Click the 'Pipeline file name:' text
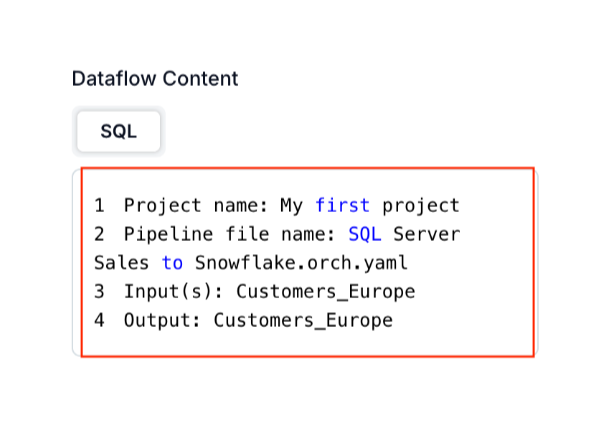The image size is (602, 442). [230, 235]
